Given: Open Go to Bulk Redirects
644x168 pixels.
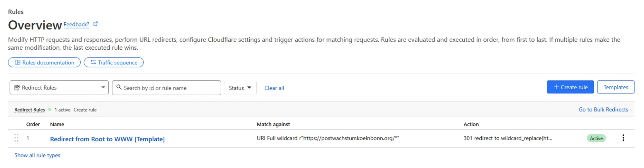Looking at the screenshot, I should click(603, 110).
